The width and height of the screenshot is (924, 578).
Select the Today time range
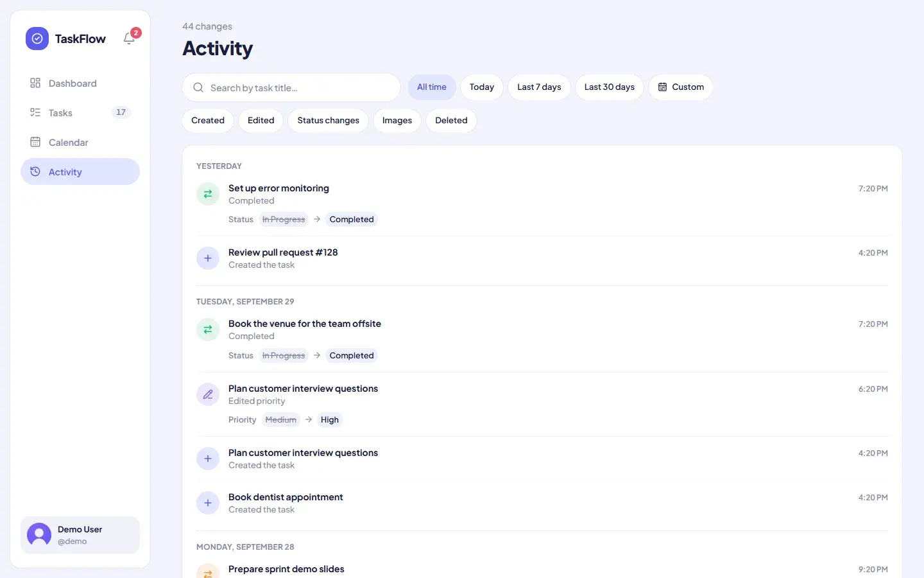click(482, 87)
